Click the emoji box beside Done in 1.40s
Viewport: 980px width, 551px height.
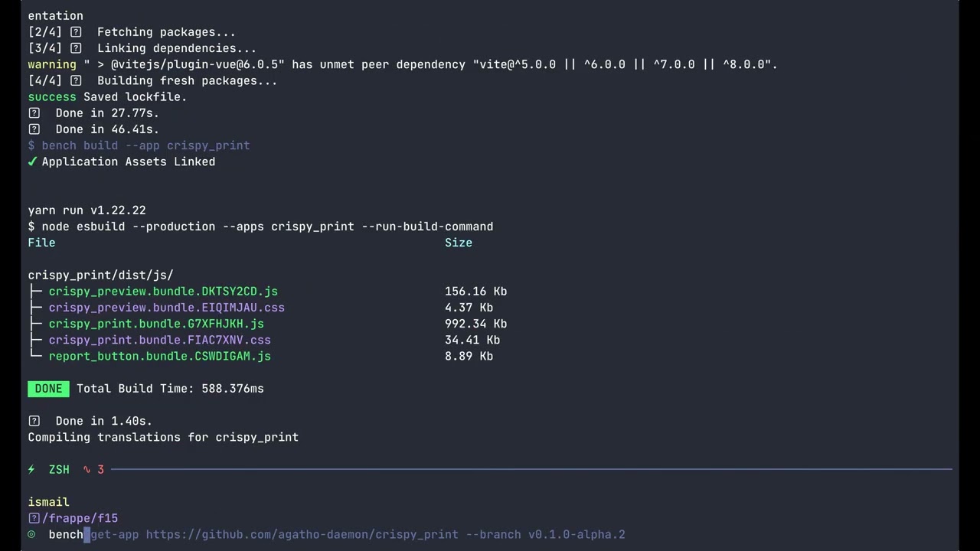pyautogui.click(x=34, y=420)
